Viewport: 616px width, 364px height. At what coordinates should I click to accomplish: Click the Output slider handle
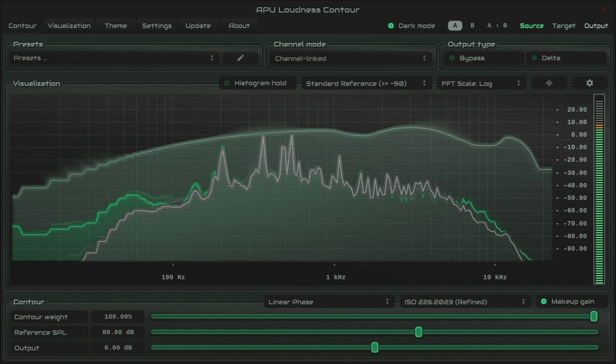(375, 347)
